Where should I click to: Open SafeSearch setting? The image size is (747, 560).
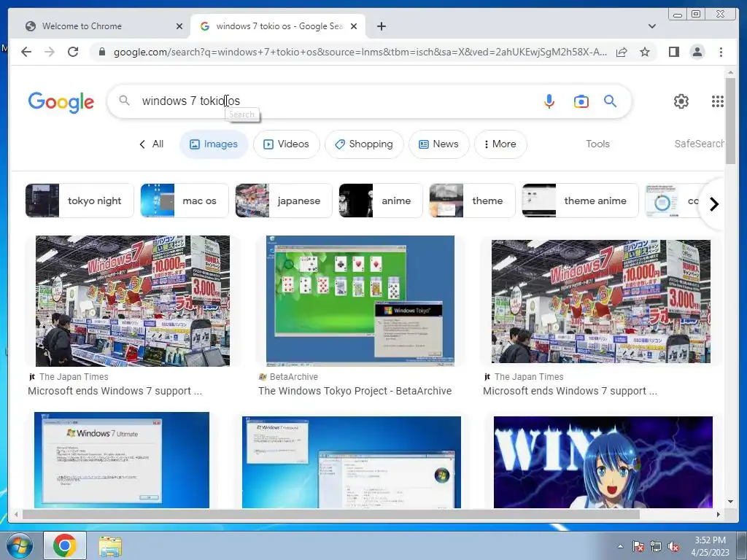click(699, 144)
